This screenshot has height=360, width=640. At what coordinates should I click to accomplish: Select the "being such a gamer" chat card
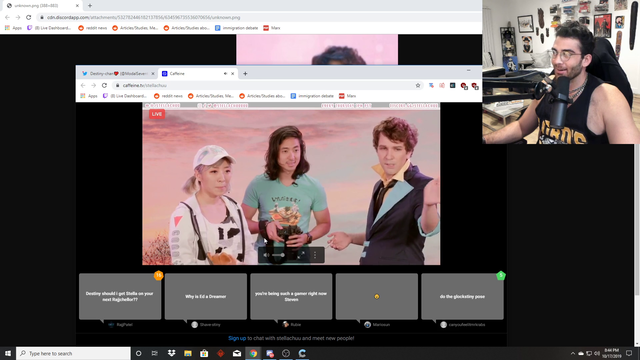(x=291, y=296)
